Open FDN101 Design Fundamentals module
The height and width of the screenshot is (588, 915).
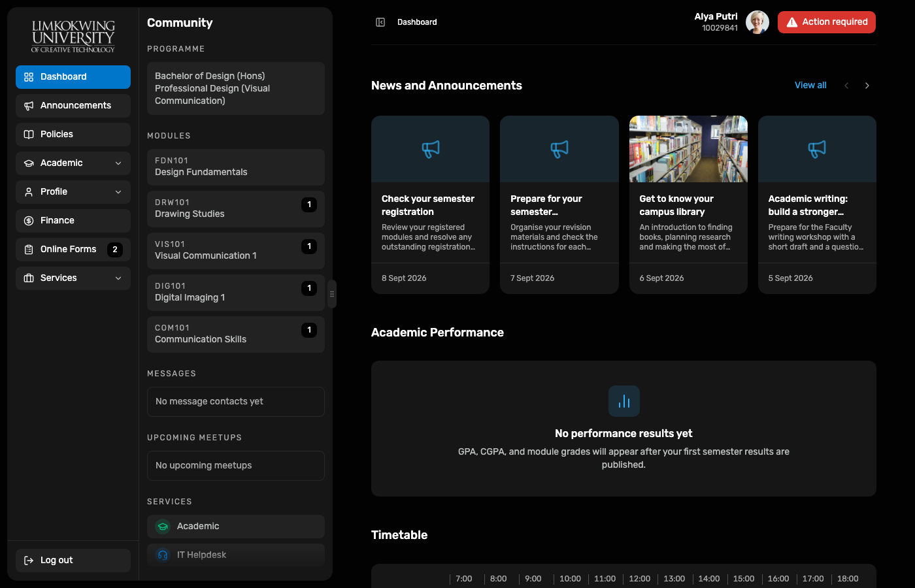tap(236, 167)
